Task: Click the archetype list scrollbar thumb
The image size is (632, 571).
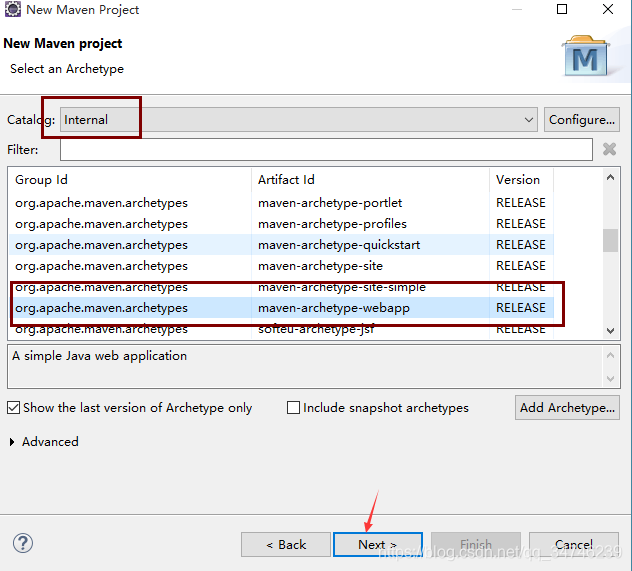Action: click(610, 240)
